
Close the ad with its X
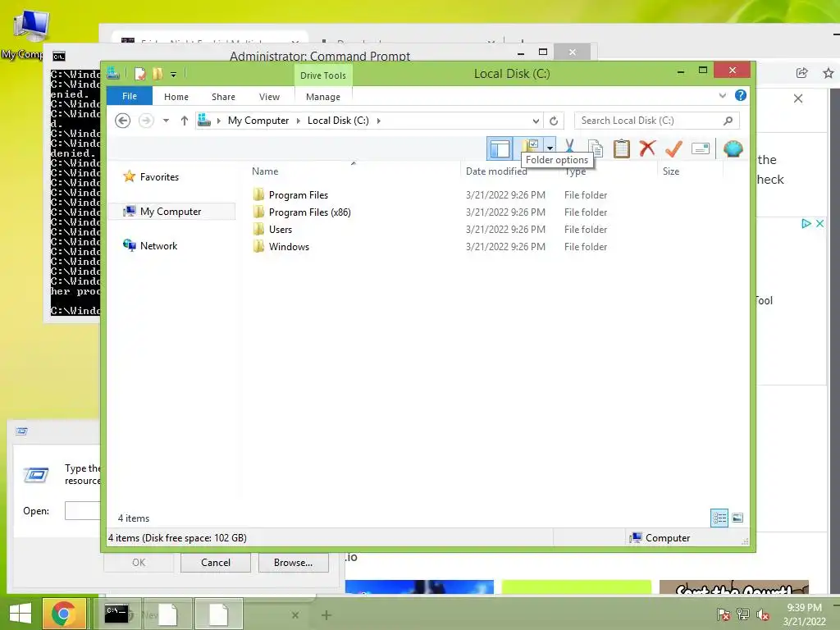[819, 223]
